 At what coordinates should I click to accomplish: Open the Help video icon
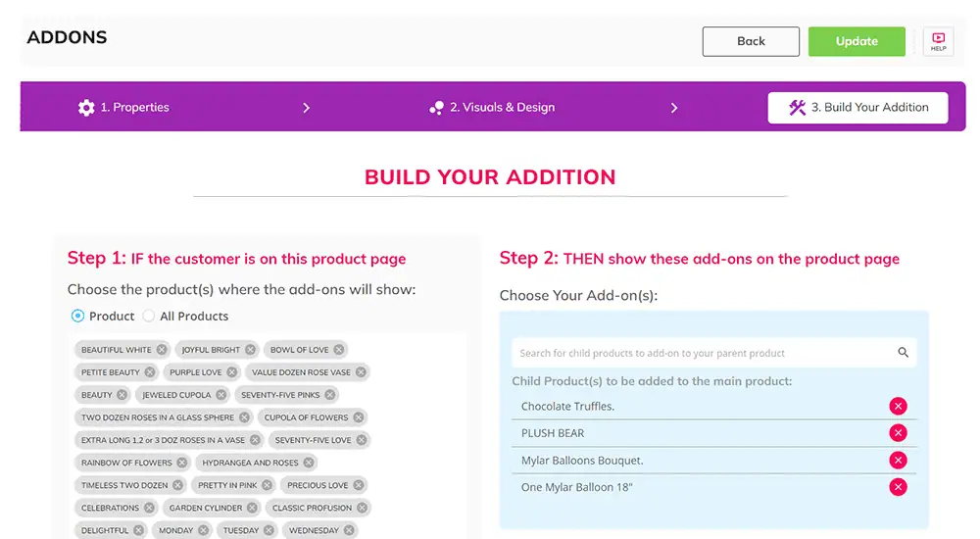938,41
